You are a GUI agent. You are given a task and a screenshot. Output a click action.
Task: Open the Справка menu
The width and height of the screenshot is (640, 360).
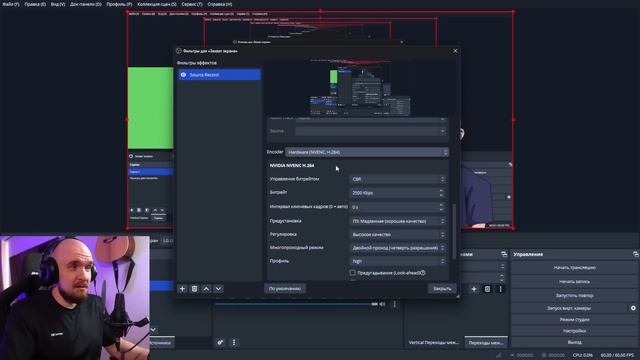220,4
